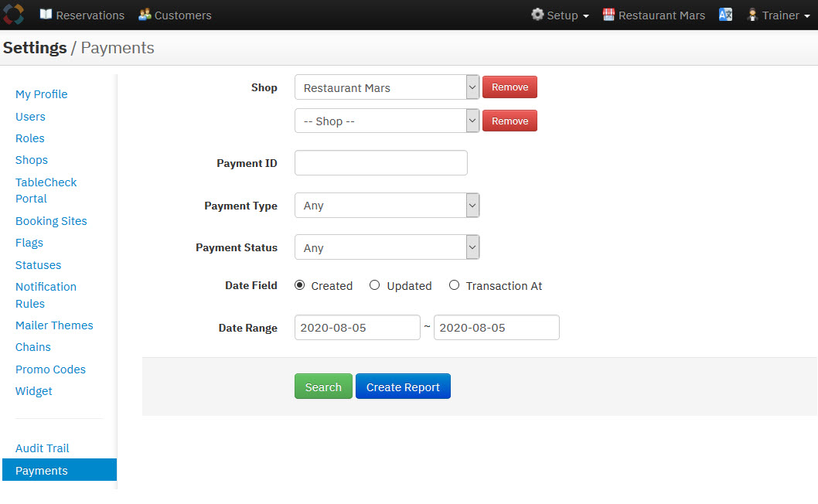Open the Audit Trail page
This screenshot has width=818, height=504.
click(x=43, y=448)
